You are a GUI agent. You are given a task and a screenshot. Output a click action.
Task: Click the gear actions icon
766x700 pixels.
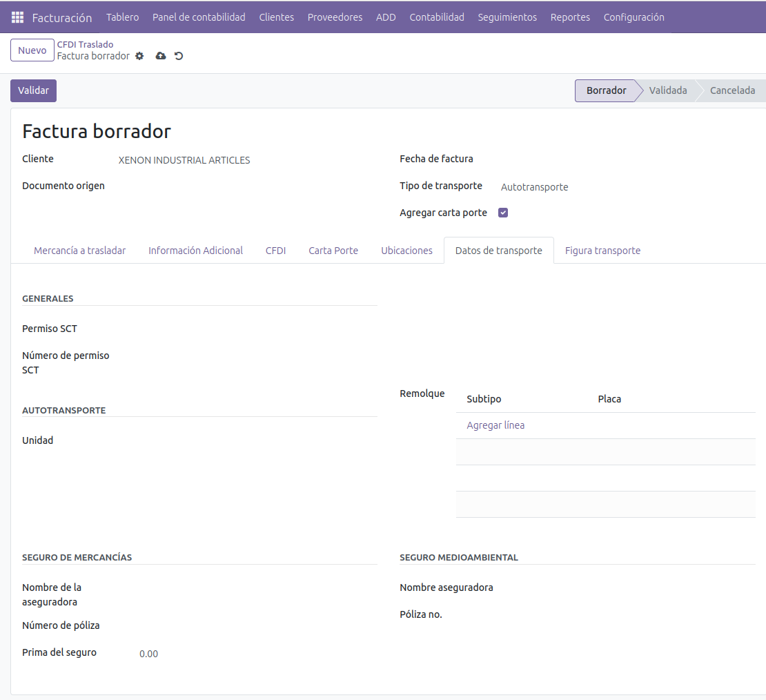[x=139, y=56]
